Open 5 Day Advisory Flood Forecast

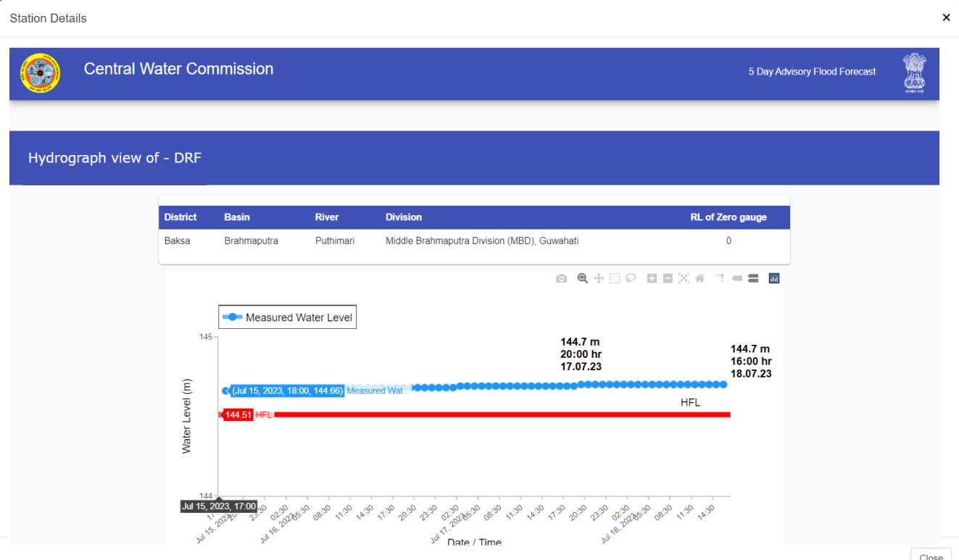point(812,72)
